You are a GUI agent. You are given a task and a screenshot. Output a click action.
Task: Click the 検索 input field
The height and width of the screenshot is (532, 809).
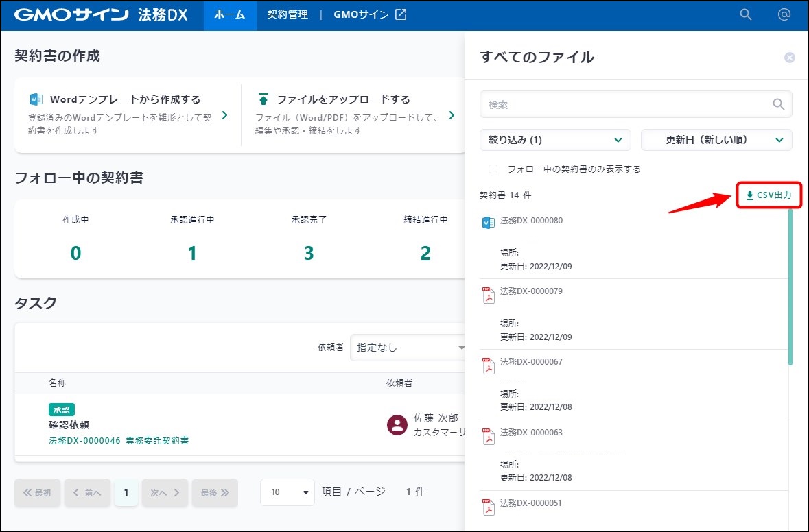[x=635, y=105]
